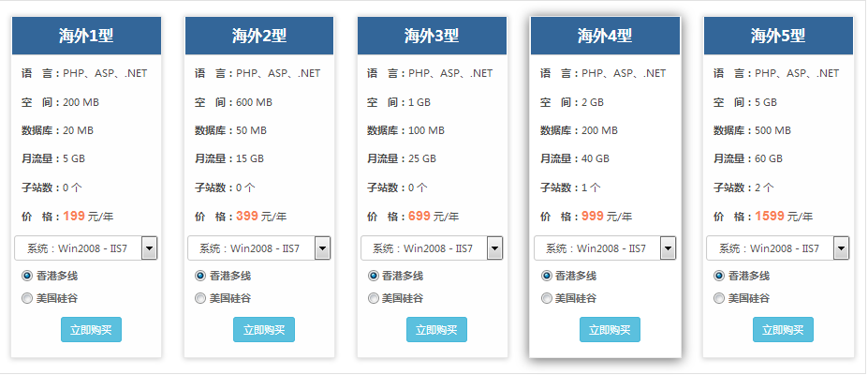
Task: Select 美国硅谷 radio in 海外1型 card
Action: (27, 298)
